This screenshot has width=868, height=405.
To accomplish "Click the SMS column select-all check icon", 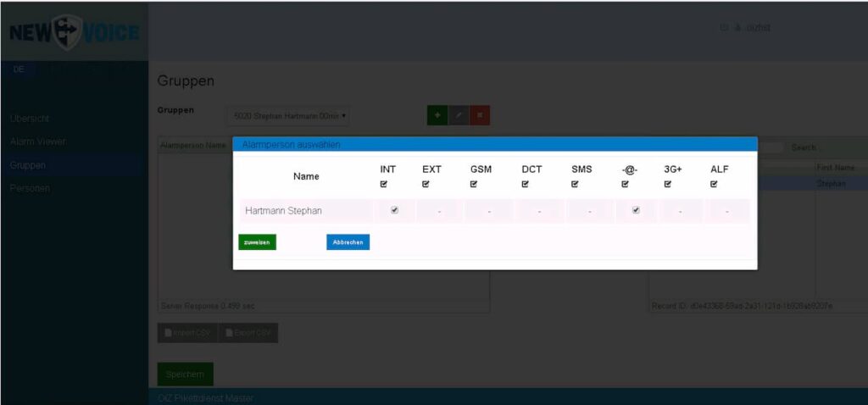I will [576, 184].
